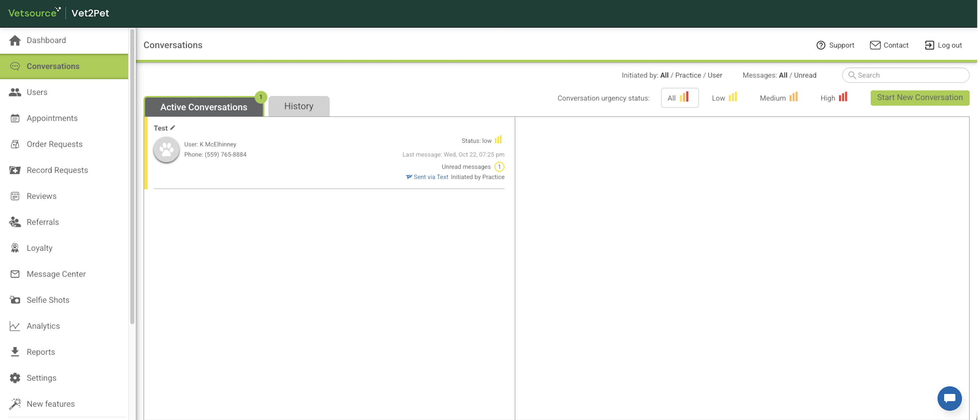Viewport: 980px width, 420px height.
Task: Click the Contact envelope icon
Action: (x=875, y=45)
